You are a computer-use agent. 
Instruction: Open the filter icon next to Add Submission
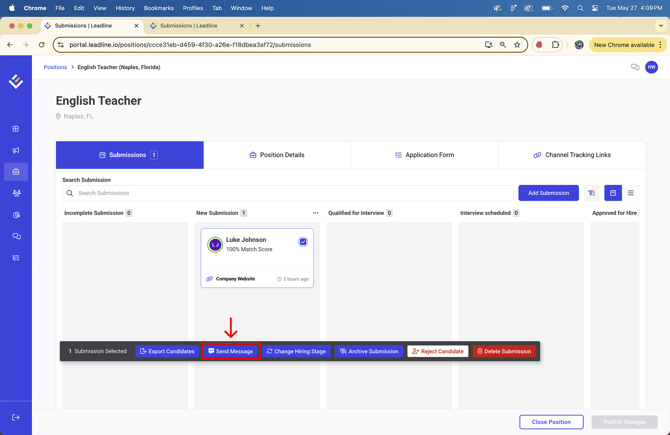click(x=591, y=193)
